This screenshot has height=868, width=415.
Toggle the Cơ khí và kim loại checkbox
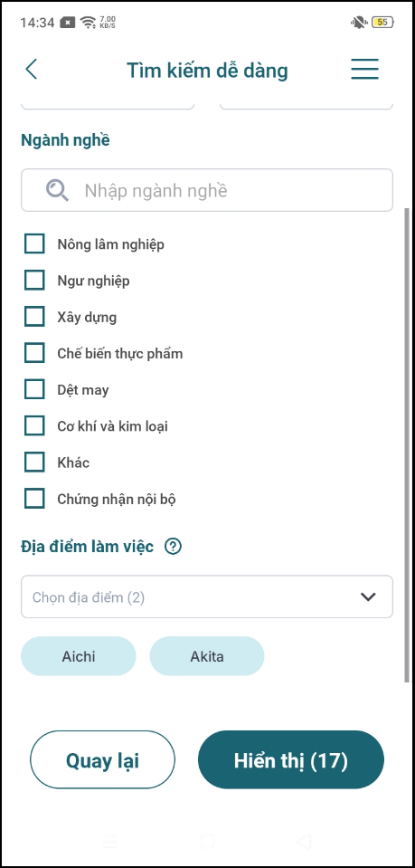(34, 426)
